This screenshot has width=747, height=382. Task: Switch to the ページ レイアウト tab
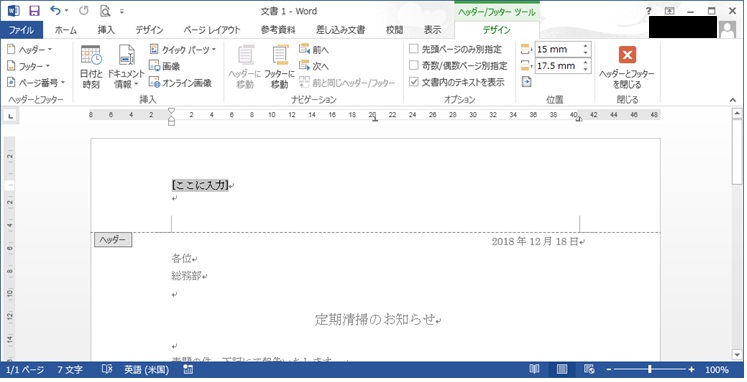tap(212, 30)
